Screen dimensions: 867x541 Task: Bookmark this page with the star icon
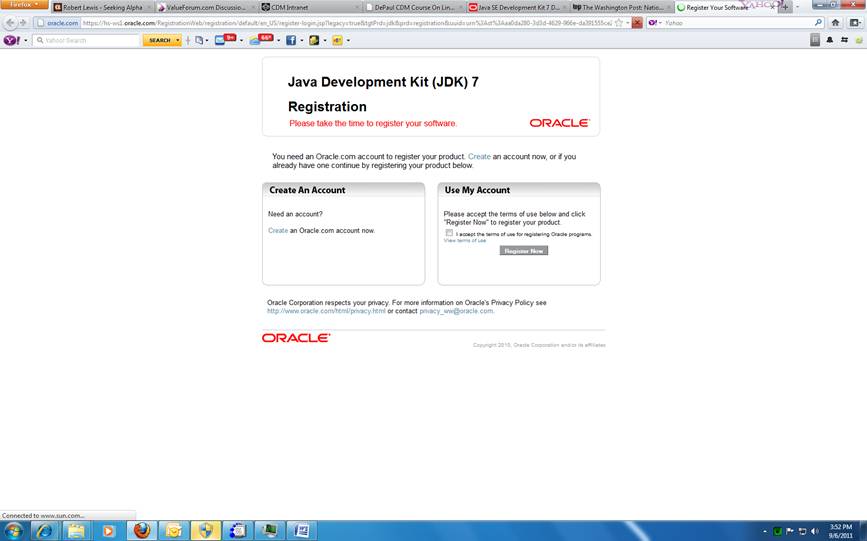click(619, 23)
